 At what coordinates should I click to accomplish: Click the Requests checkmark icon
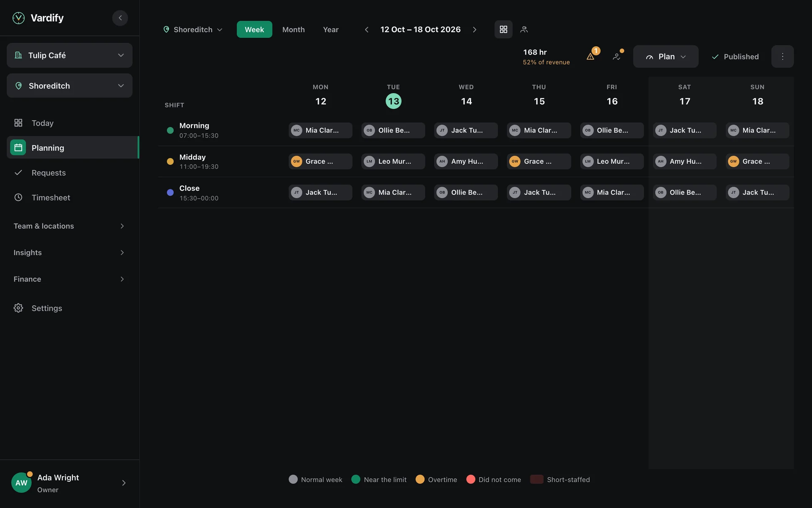pyautogui.click(x=18, y=172)
